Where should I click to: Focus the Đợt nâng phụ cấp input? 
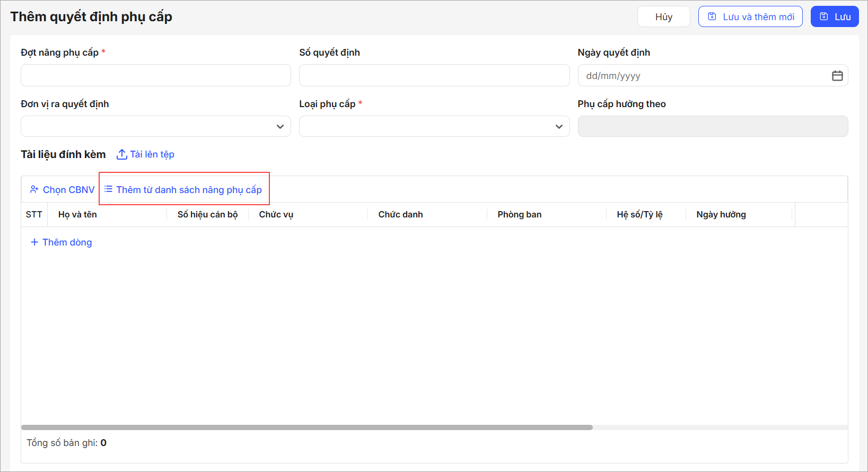[x=155, y=75]
